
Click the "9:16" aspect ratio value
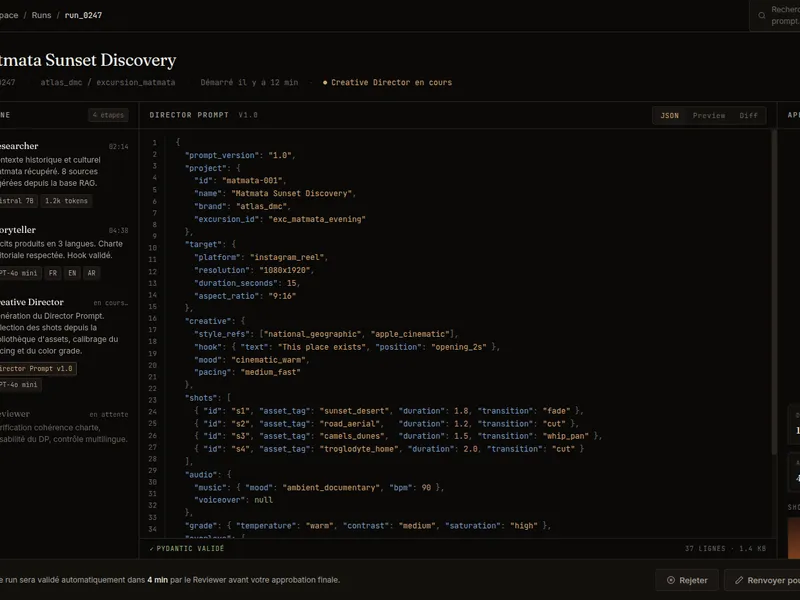(282, 296)
